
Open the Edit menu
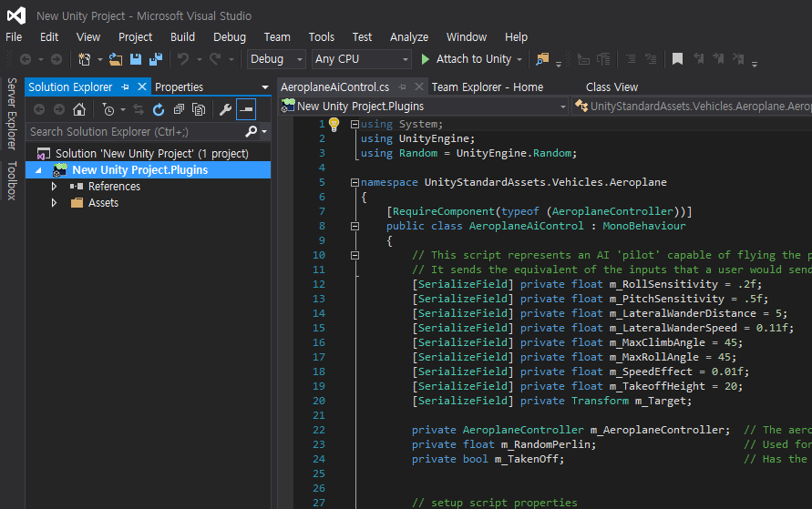pos(49,37)
